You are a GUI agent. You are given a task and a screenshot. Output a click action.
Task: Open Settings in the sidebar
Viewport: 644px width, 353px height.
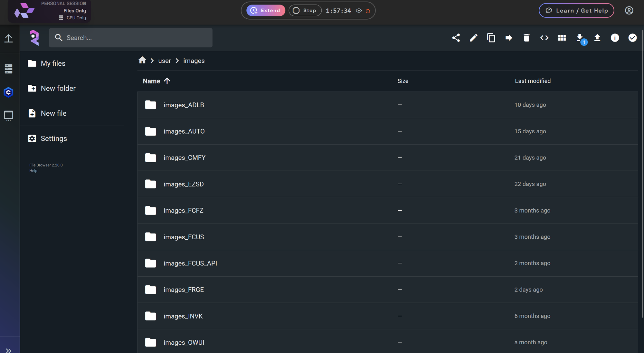coord(53,138)
